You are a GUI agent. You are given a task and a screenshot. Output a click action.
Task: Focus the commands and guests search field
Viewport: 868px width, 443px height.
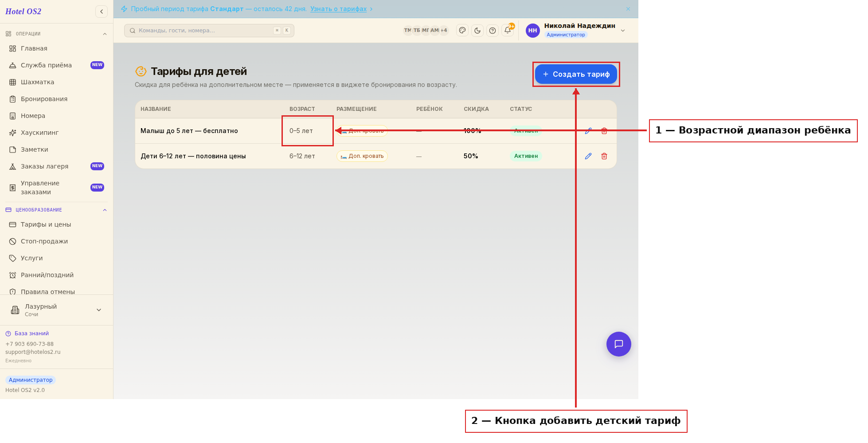(x=209, y=31)
